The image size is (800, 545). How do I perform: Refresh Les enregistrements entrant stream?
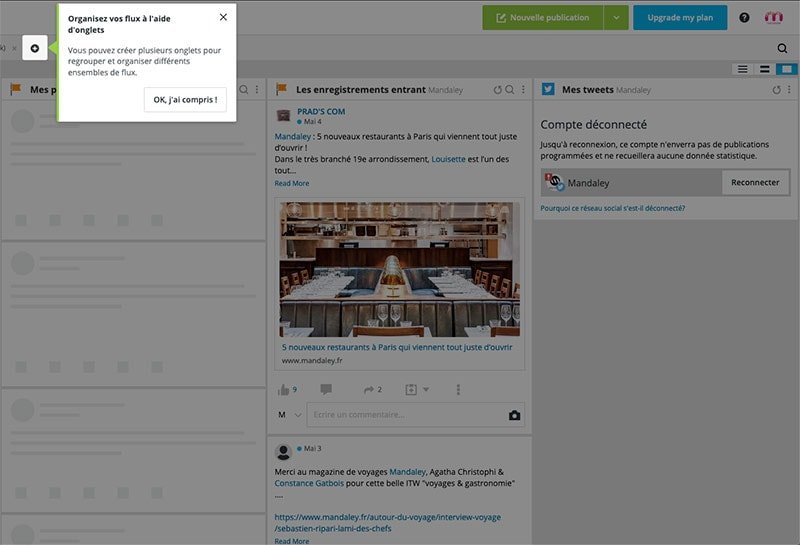point(497,90)
